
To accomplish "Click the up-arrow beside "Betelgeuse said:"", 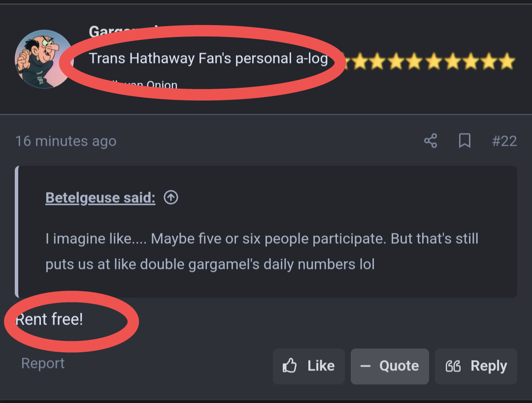I will click(x=171, y=198).
